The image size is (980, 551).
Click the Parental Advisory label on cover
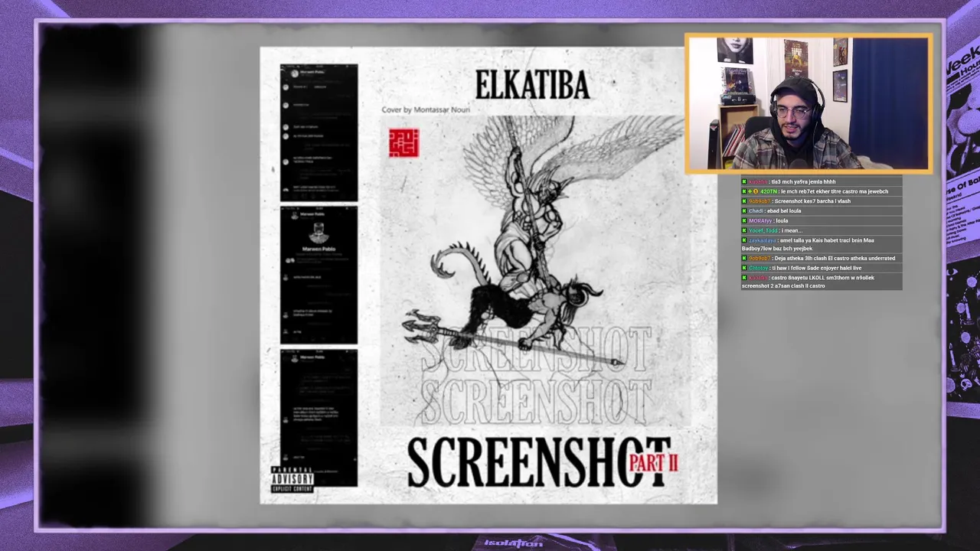tap(292, 479)
